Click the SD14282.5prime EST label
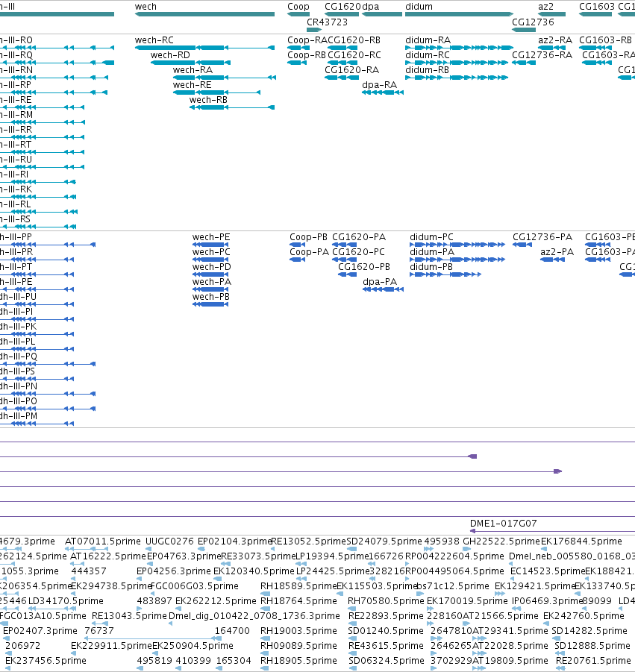Image resolution: width=635 pixels, height=672 pixels. pos(589,631)
